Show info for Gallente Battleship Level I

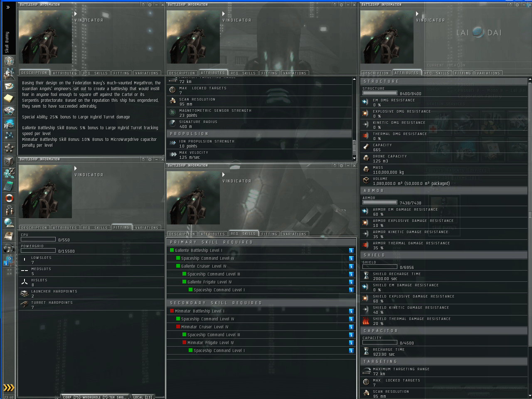click(x=351, y=250)
